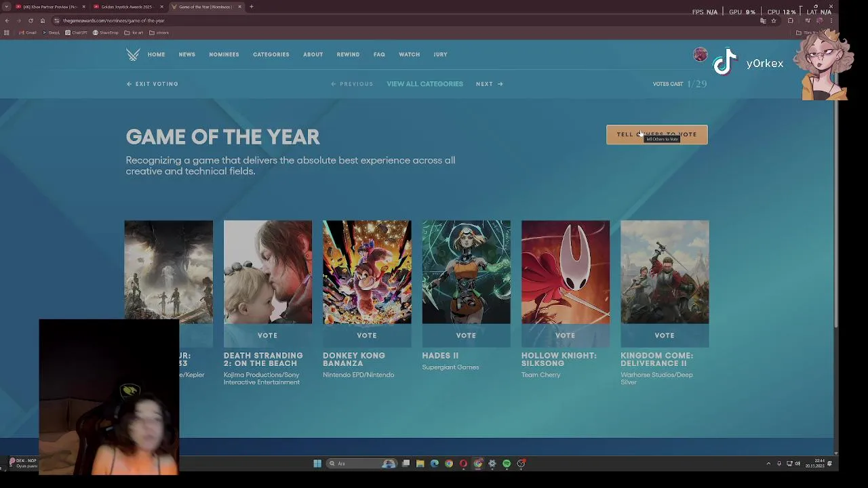Open the NEWS menu item
The height and width of the screenshot is (488, 868).
coord(187,54)
